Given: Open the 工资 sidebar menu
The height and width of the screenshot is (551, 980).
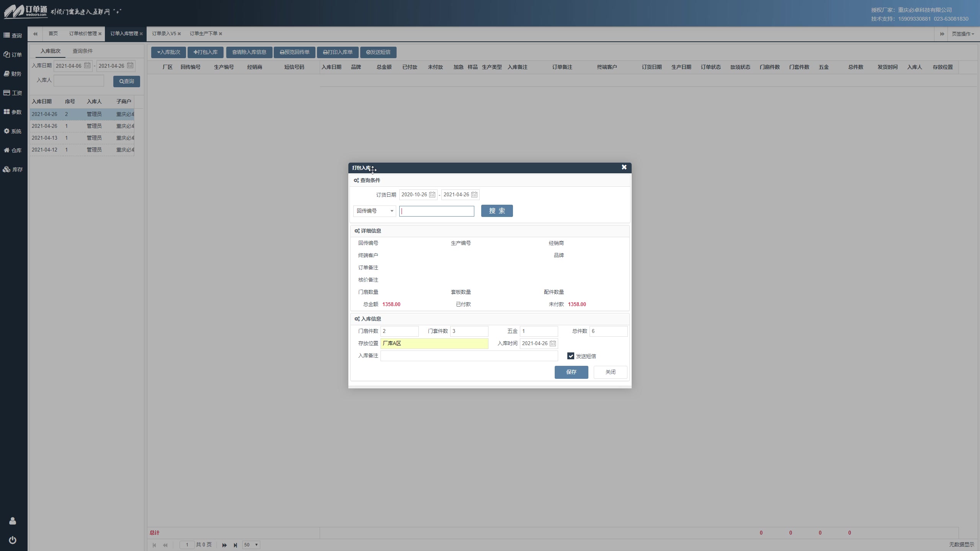Looking at the screenshot, I should (x=13, y=93).
